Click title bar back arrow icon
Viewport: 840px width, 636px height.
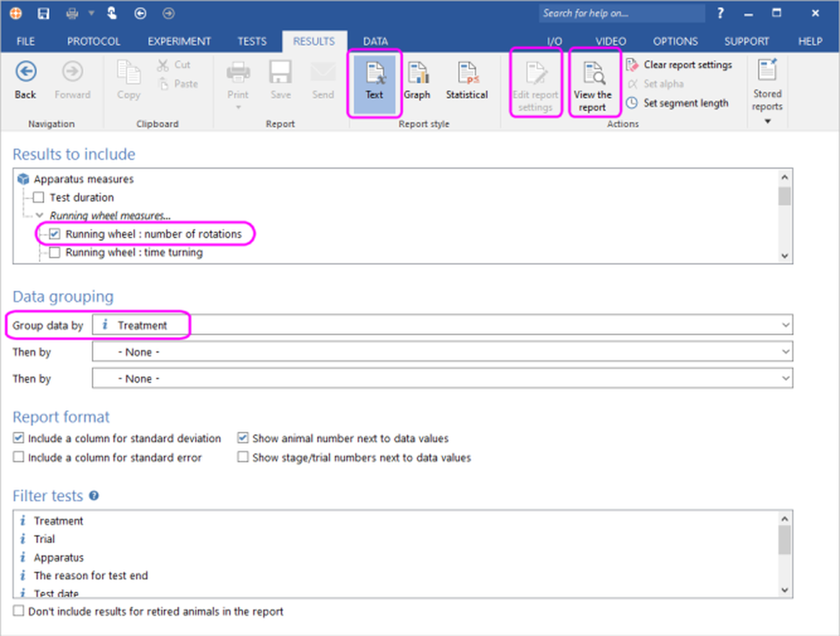click(x=140, y=13)
